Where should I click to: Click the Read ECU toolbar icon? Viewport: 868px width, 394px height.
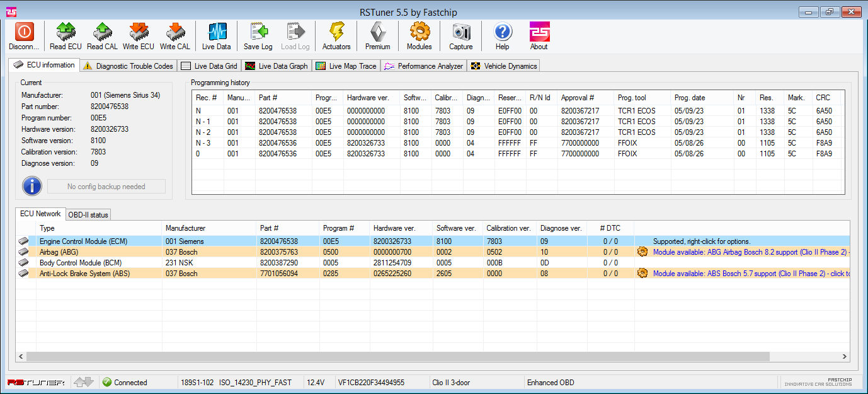click(66, 32)
